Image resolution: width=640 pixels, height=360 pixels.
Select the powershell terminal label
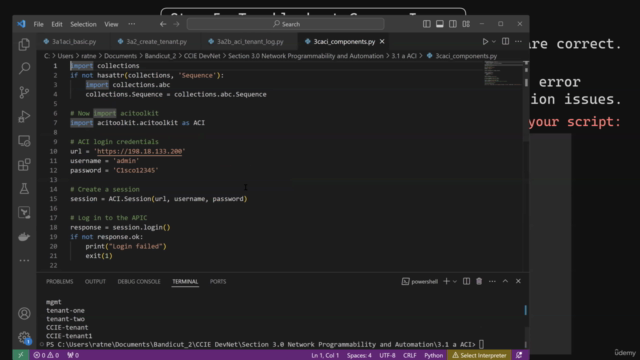pos(420,281)
